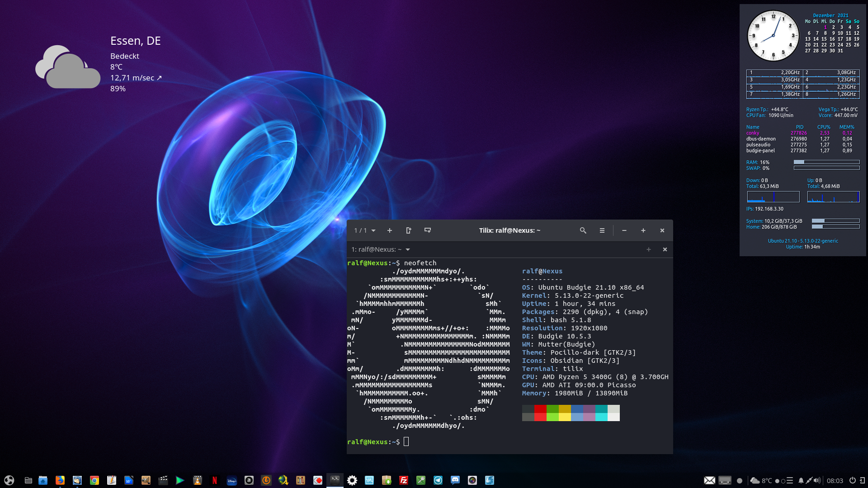This screenshot has height=488, width=868.
Task: Open the Budgie applications menu
Action: 9,480
